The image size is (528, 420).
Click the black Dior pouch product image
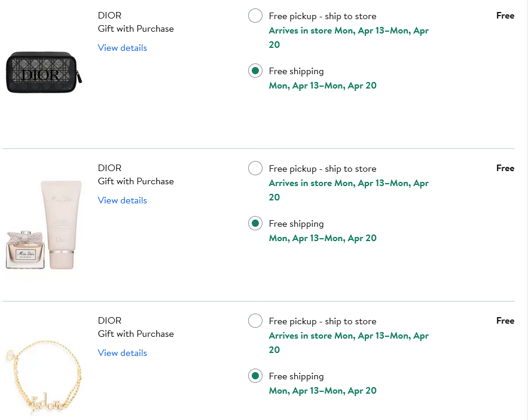point(44,73)
